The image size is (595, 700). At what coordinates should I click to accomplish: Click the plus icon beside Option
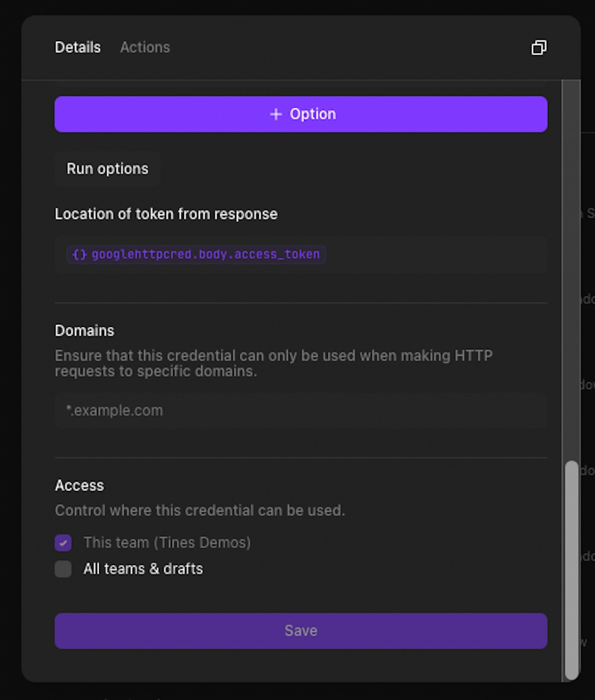(x=276, y=114)
